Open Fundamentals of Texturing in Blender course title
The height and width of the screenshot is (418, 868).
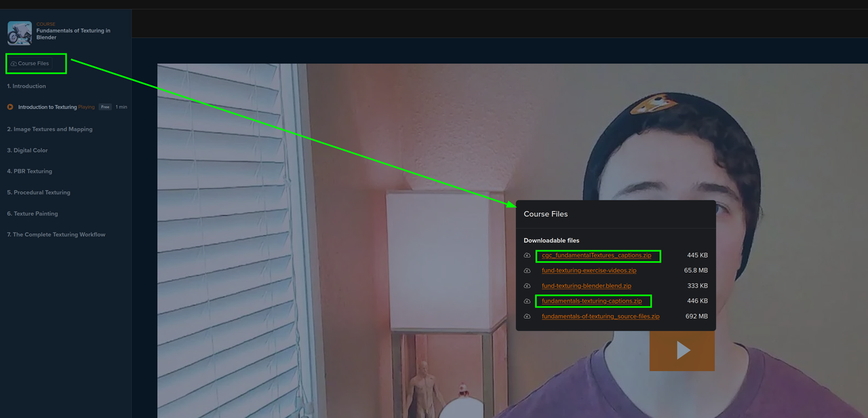point(73,34)
